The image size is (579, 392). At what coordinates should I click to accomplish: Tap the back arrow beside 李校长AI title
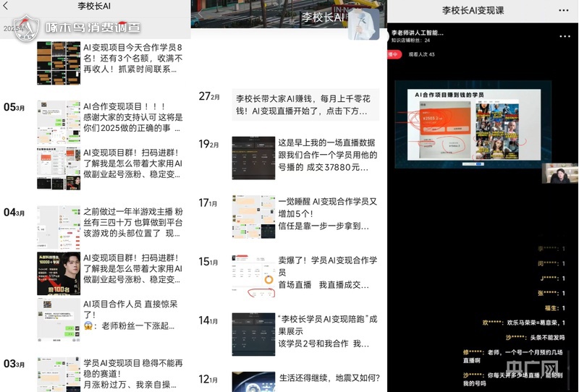(5, 6)
